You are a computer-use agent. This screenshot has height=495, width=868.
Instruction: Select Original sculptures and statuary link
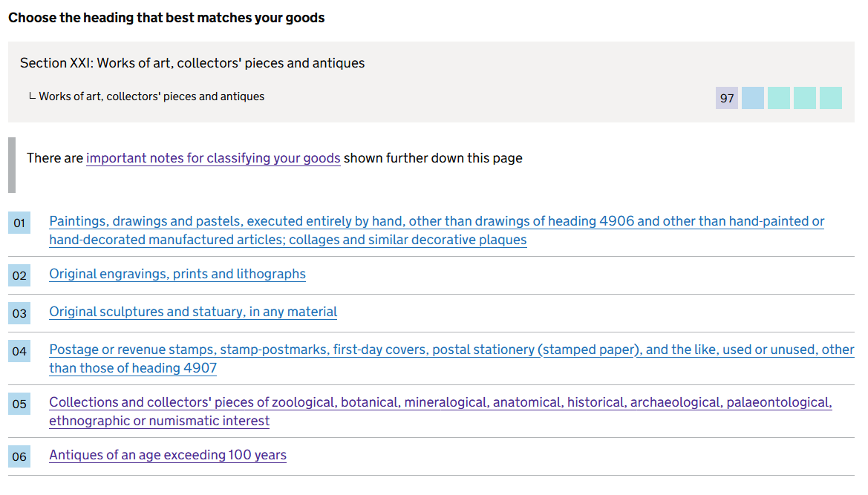coord(193,312)
